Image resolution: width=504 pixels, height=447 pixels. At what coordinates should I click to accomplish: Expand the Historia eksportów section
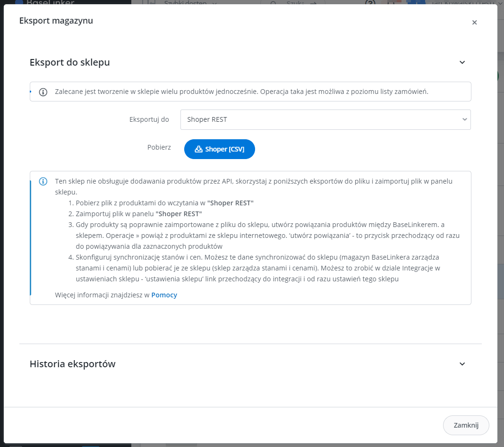coord(462,364)
